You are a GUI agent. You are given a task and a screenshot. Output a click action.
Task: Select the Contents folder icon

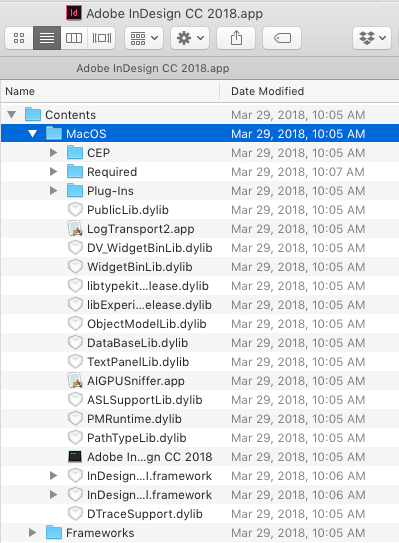[x=33, y=114]
